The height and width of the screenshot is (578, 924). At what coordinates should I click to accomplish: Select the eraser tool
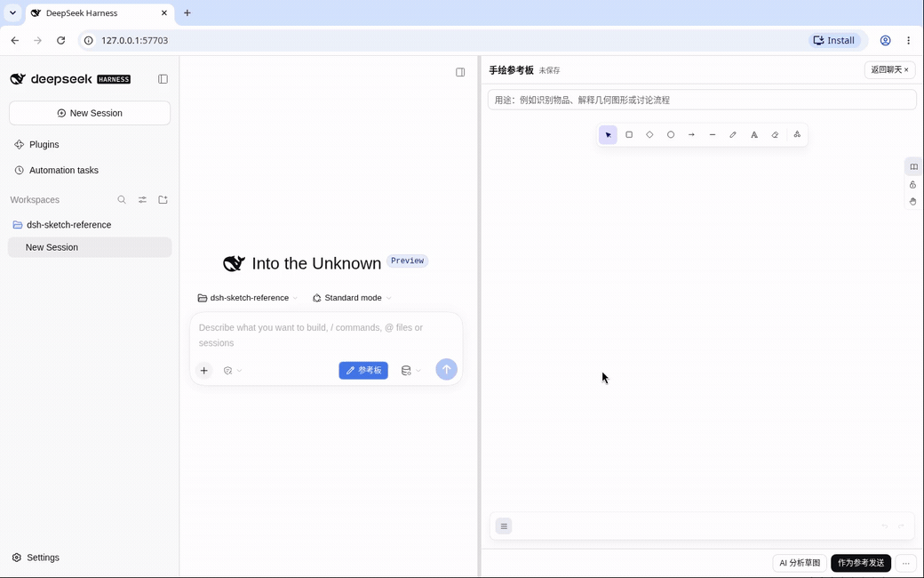pos(775,134)
